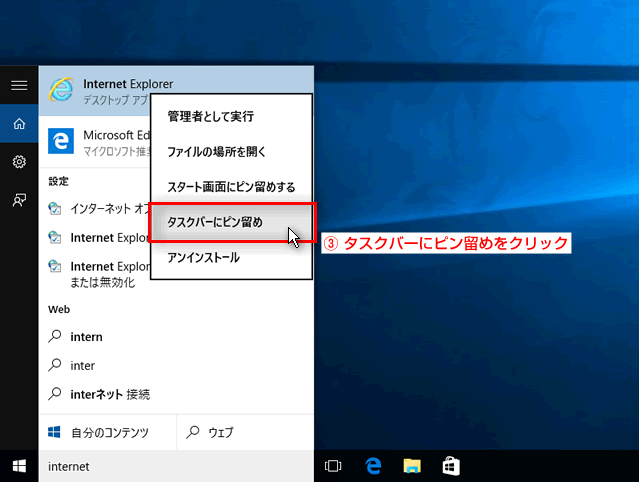Click the Internet Explorer app icon
This screenshot has width=639, height=482.
click(61, 90)
